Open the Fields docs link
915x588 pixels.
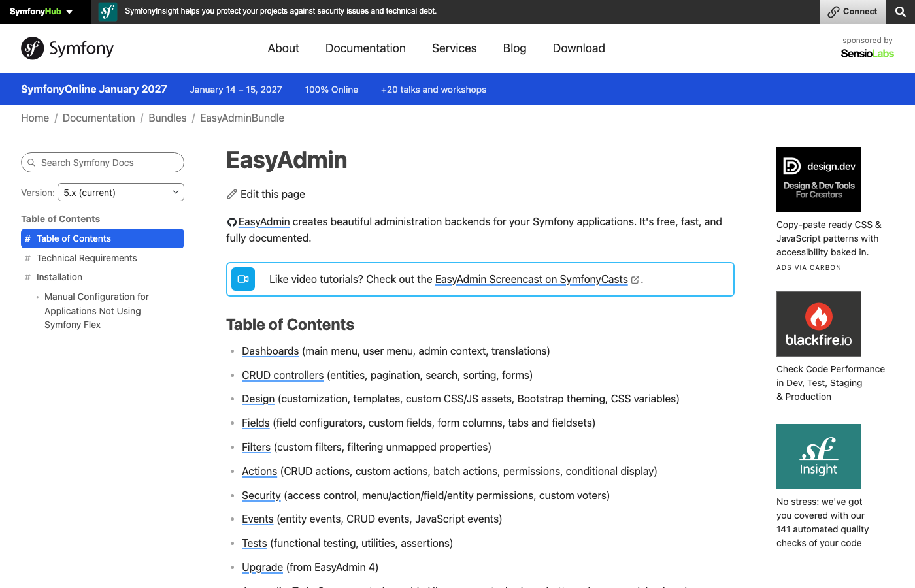coord(256,423)
